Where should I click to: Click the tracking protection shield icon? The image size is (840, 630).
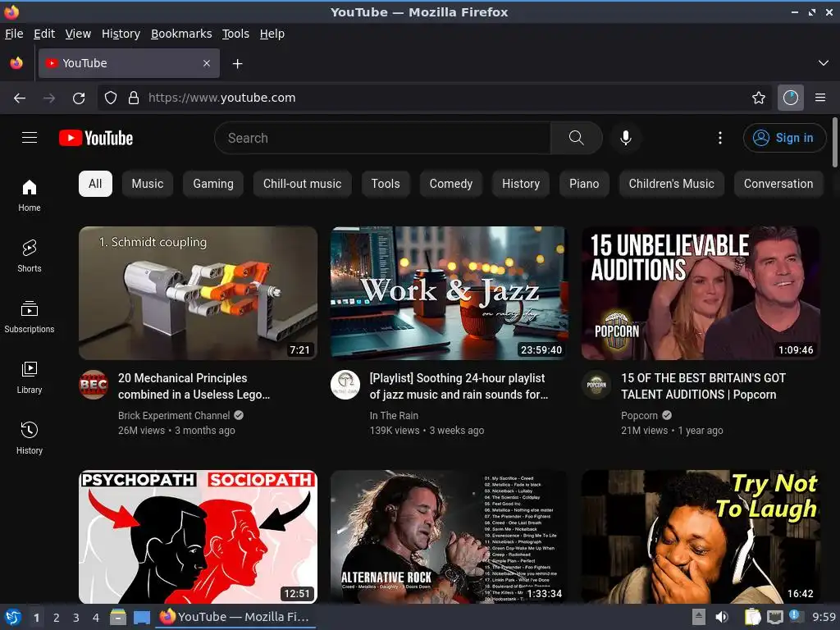(111, 98)
